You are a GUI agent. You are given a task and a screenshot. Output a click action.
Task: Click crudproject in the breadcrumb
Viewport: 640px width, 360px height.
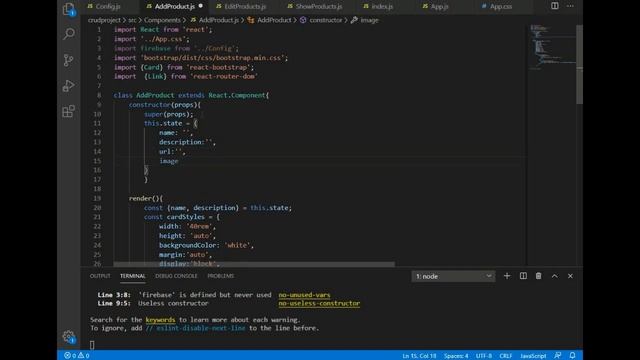pos(104,20)
